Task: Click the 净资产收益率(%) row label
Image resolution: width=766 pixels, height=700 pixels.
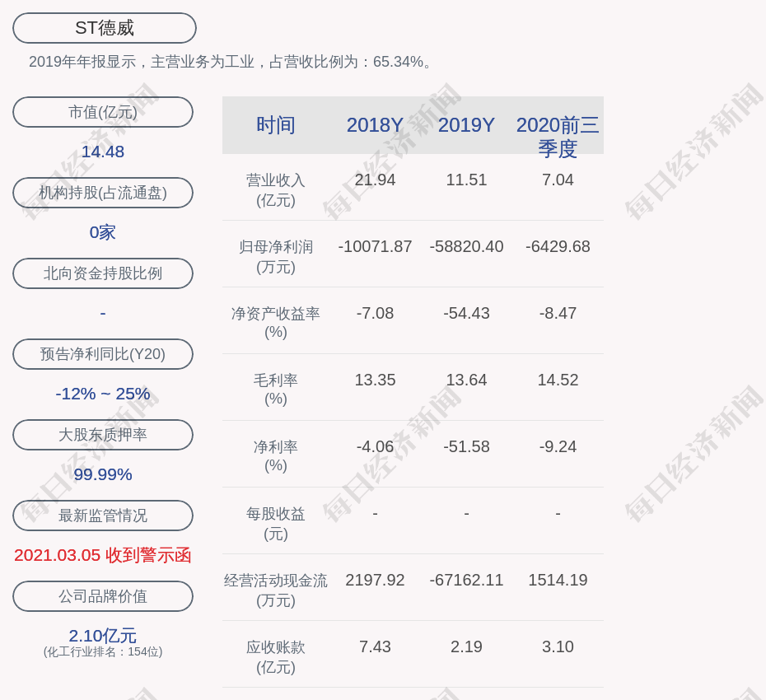Action: point(276,323)
